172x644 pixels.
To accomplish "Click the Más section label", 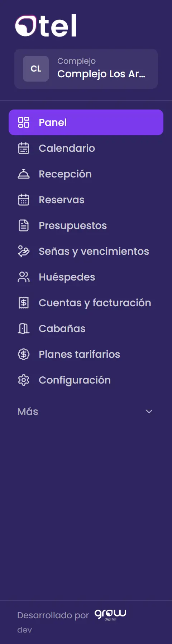I will (x=28, y=411).
